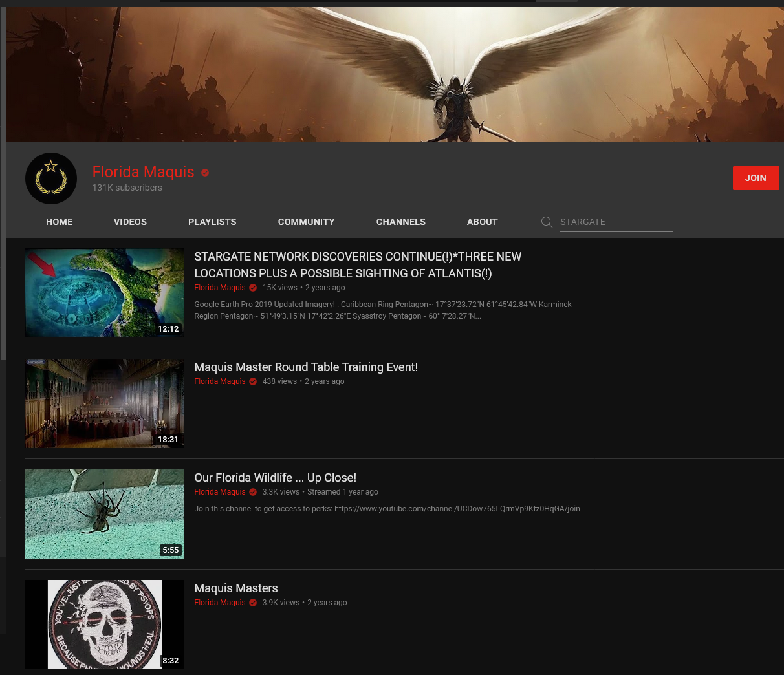Open the VIDEOS tab

click(130, 222)
